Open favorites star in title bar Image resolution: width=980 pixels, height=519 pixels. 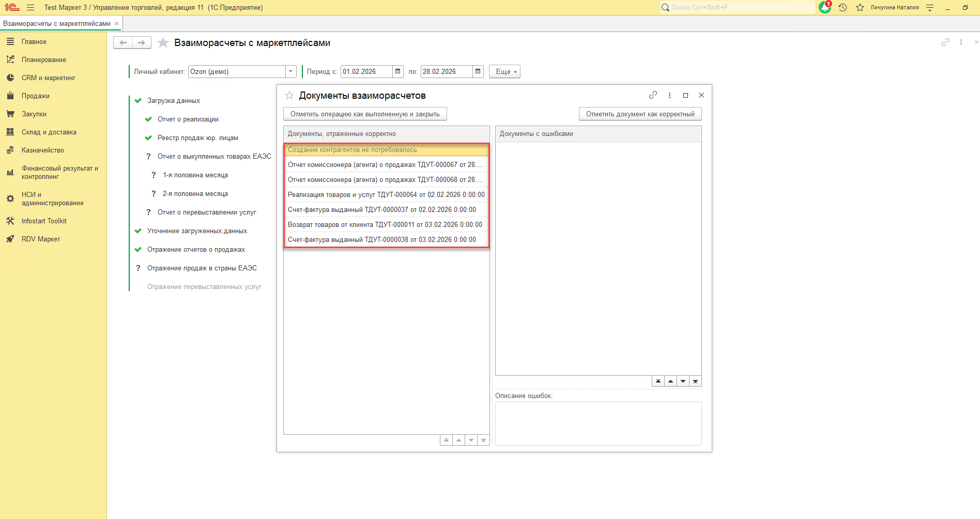coord(860,8)
